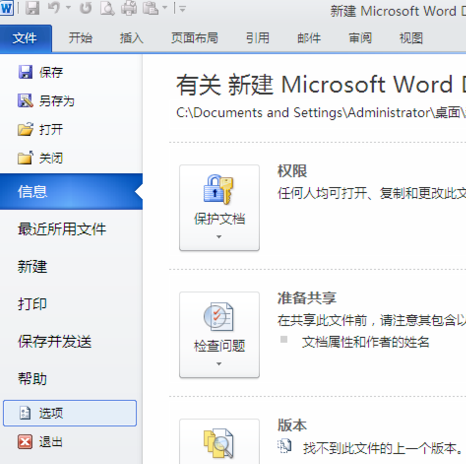Click the small document icon before 找不到此文件
The image size is (466, 464).
tap(284, 446)
